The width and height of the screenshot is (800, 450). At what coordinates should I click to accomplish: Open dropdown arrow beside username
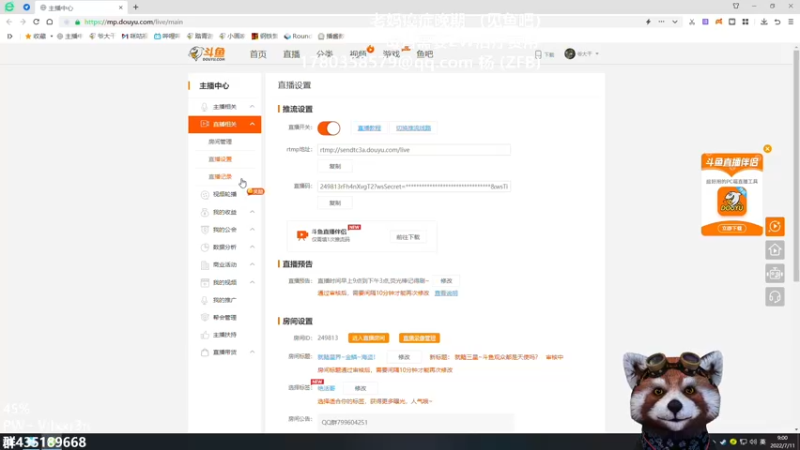[597, 54]
